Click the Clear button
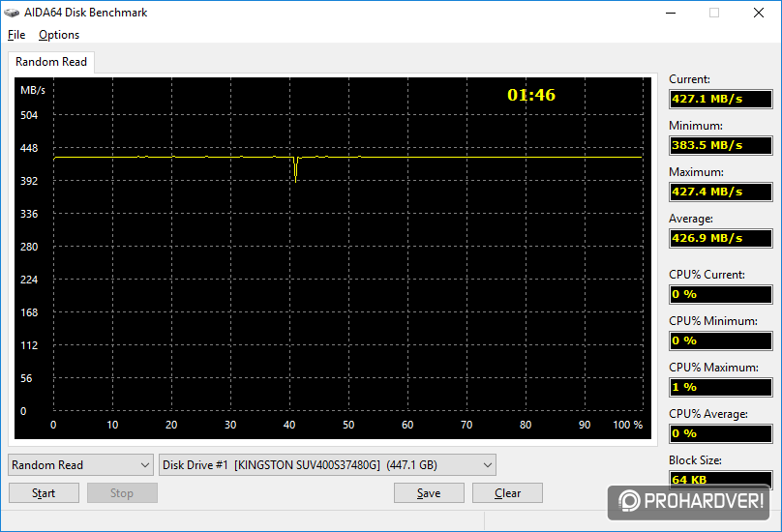Screen dimensions: 782x532 [507, 493]
